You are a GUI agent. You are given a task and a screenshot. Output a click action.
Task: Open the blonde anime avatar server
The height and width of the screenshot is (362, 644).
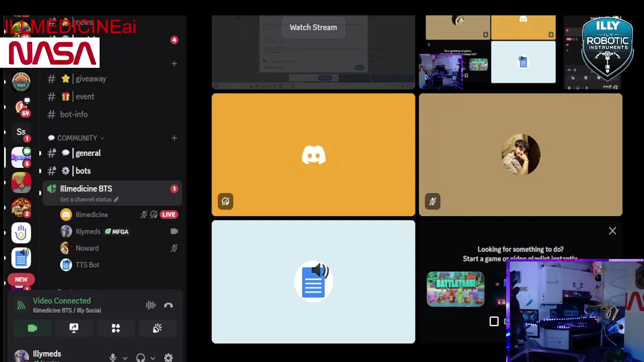(21, 183)
